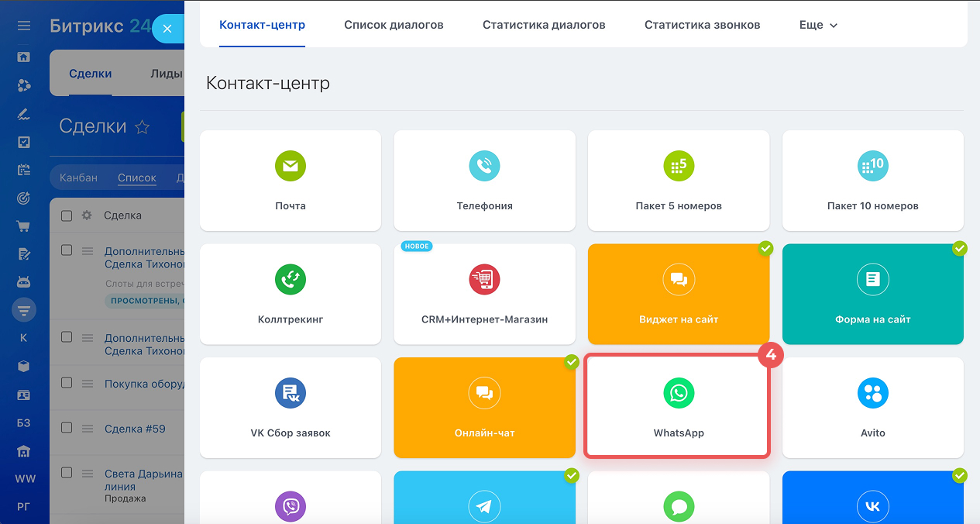Switch to the Лиды tab

click(167, 74)
